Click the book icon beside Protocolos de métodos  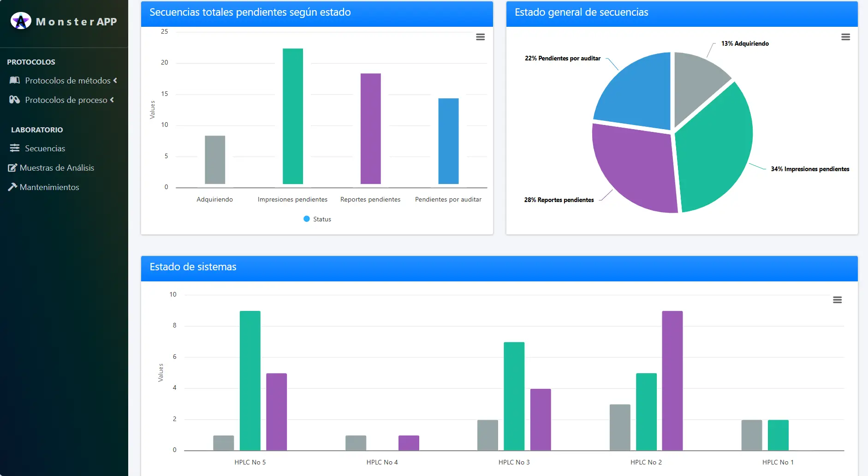coord(15,80)
